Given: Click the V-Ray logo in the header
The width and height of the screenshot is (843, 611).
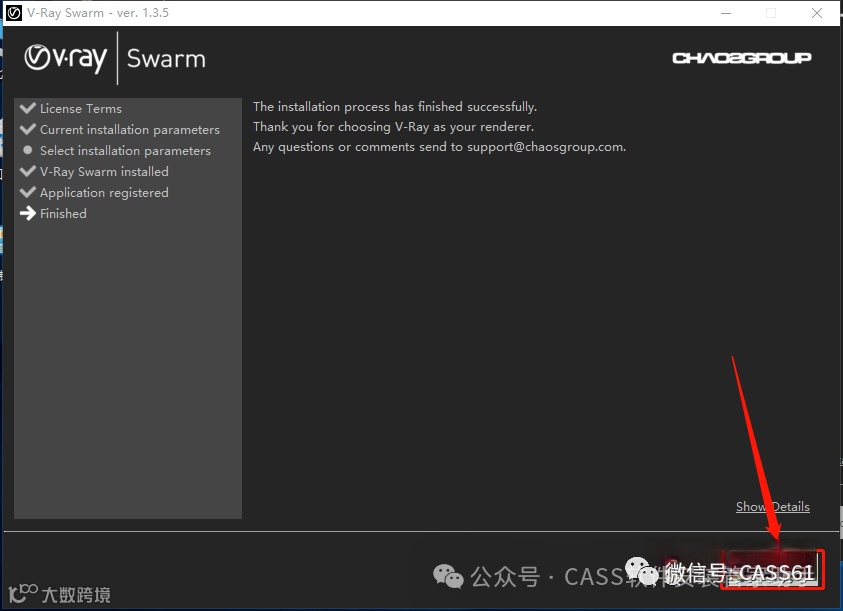Looking at the screenshot, I should [x=66, y=58].
